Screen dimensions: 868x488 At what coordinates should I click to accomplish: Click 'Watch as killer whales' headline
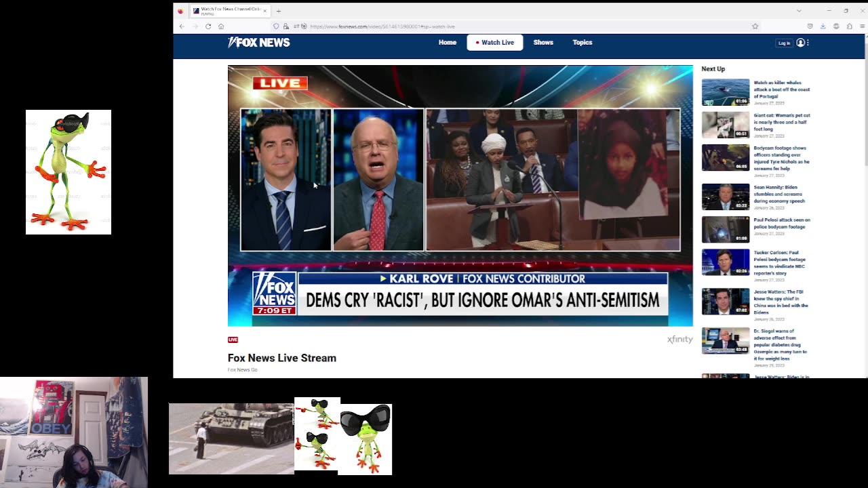(x=782, y=89)
